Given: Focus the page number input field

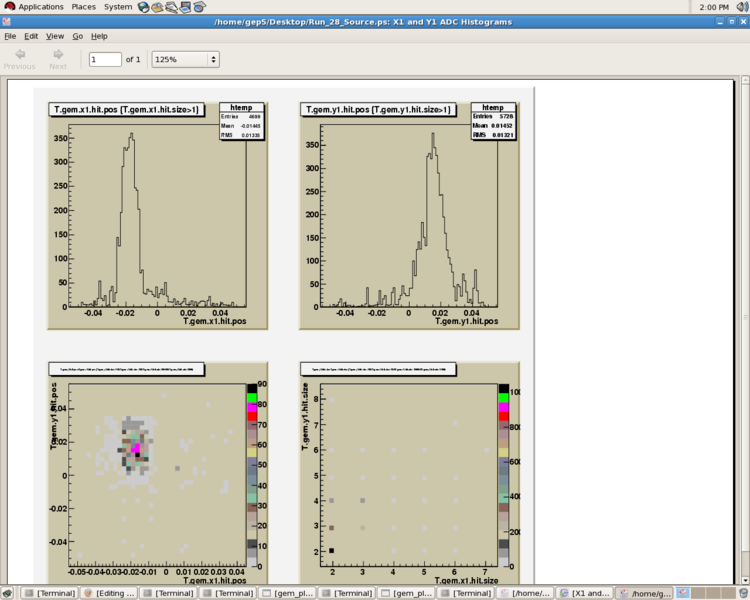Looking at the screenshot, I should point(105,59).
